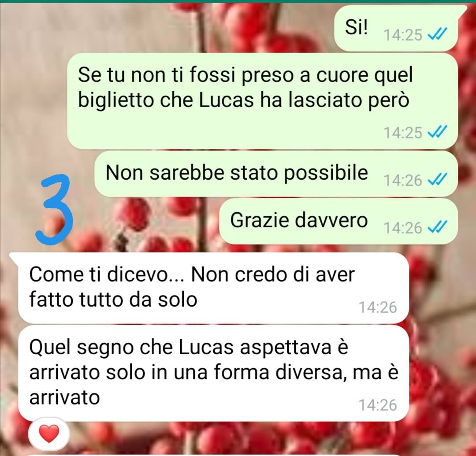
Task: Click read ticks on the Lucas biglietto message
Action: [x=437, y=132]
